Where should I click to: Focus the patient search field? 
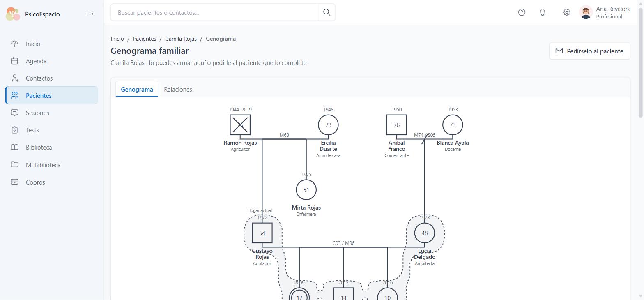tap(214, 12)
